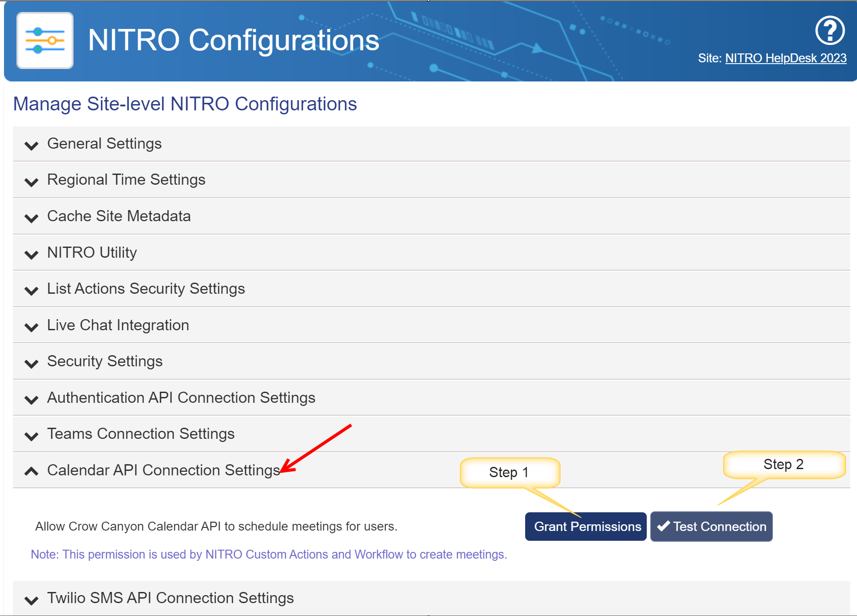Expand General Settings chevron

(x=31, y=146)
